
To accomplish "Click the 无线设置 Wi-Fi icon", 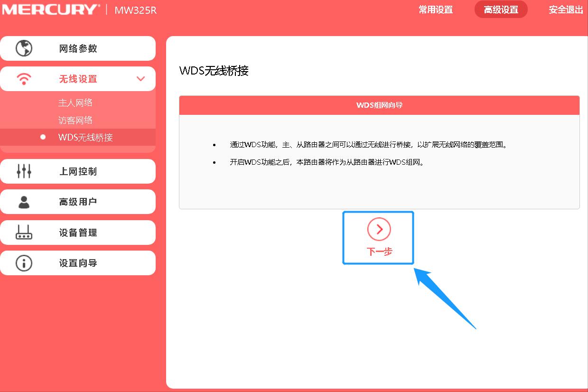I will coord(25,79).
